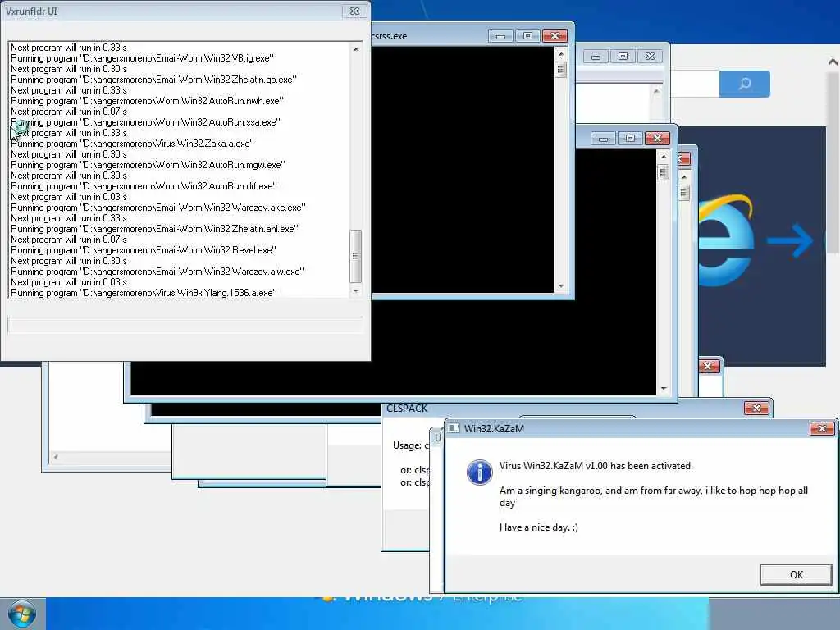Maximize the second black console window

tap(631, 139)
